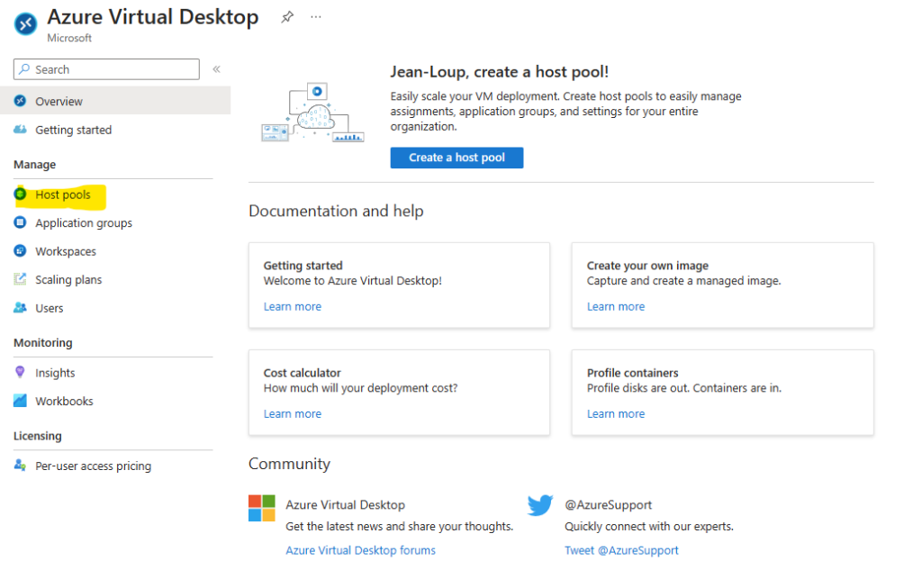Click the Manage section label

(x=35, y=165)
